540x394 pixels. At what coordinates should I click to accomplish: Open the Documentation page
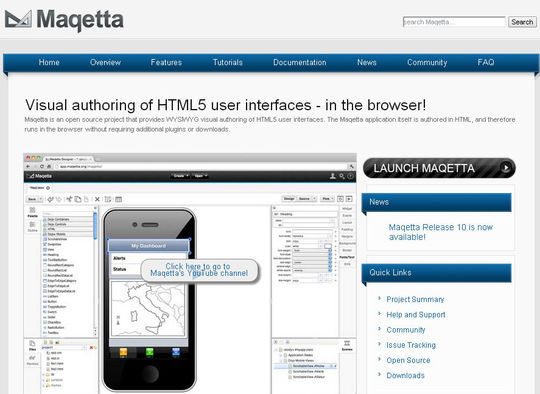point(300,62)
